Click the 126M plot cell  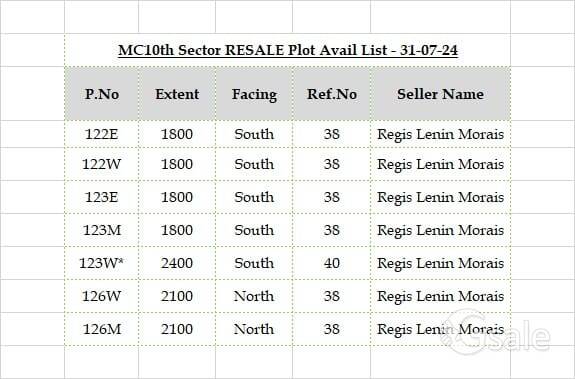point(102,329)
